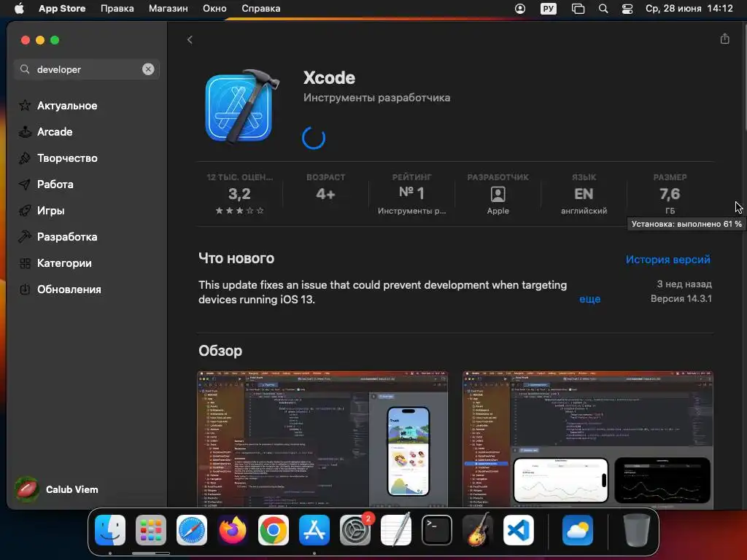The width and height of the screenshot is (747, 560).
Task: Launch Safari from the Dock
Action: 192,530
